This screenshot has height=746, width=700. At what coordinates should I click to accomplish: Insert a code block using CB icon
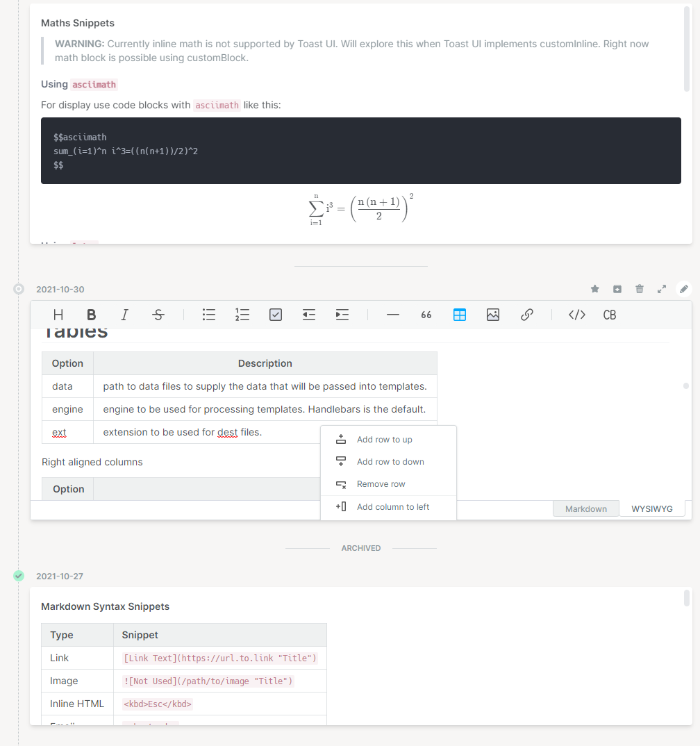[610, 315]
